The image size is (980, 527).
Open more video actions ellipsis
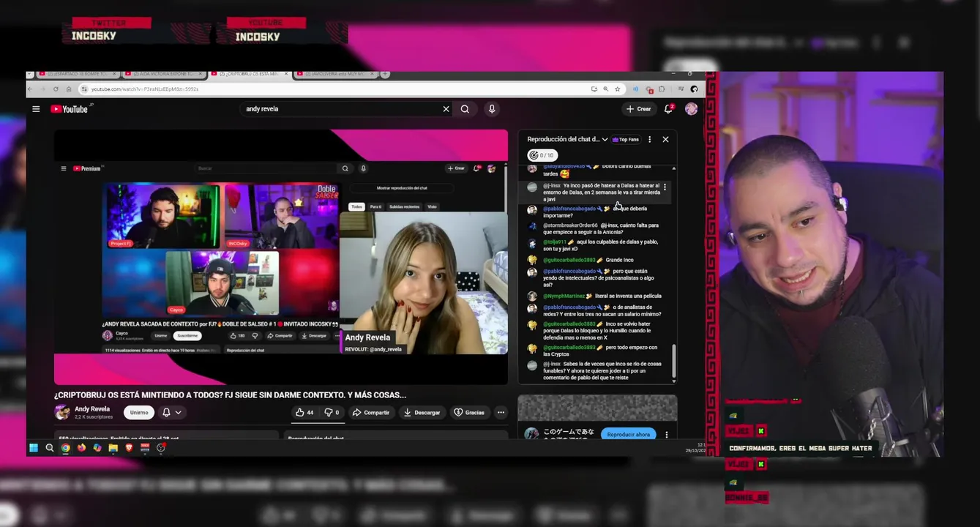click(x=501, y=413)
